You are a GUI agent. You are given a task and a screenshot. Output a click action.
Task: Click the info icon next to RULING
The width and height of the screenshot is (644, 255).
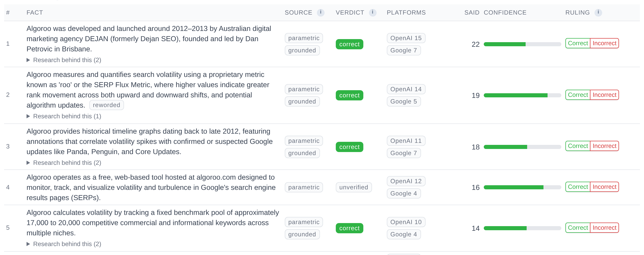pyautogui.click(x=598, y=12)
